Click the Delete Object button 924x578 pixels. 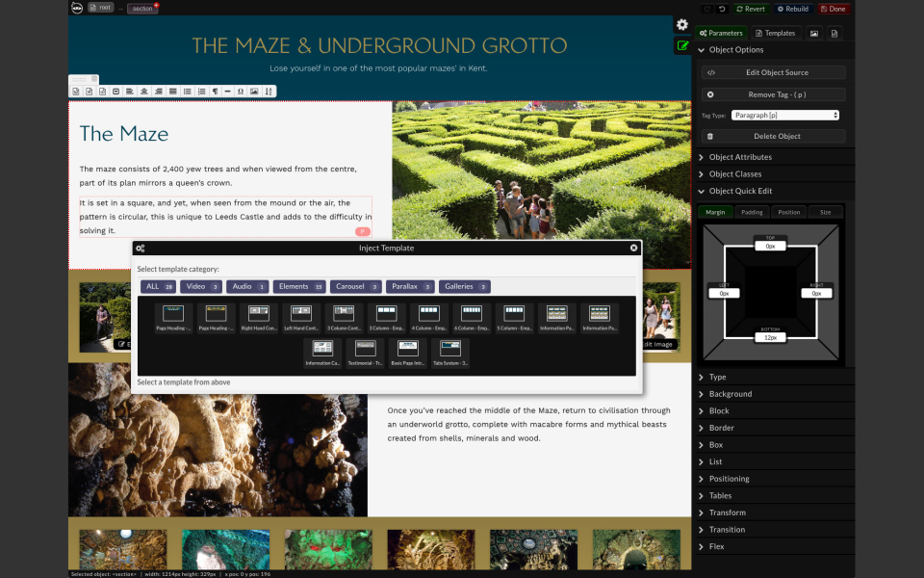point(773,136)
